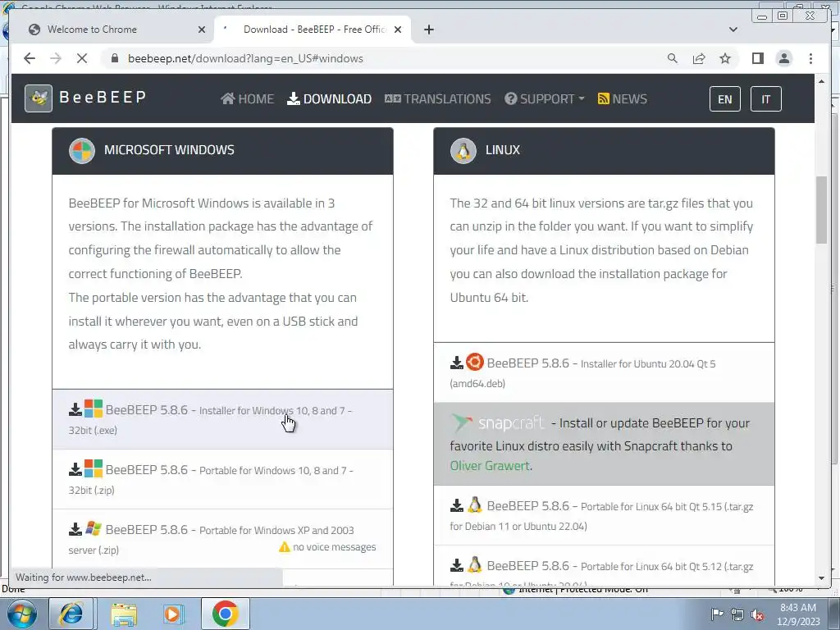This screenshot has height=630, width=840.
Task: Launch Windows Media Player from the taskbar
Action: [174, 614]
